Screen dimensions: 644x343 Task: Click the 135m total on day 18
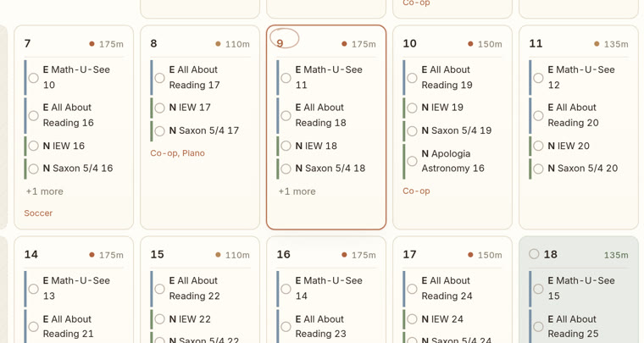point(616,255)
